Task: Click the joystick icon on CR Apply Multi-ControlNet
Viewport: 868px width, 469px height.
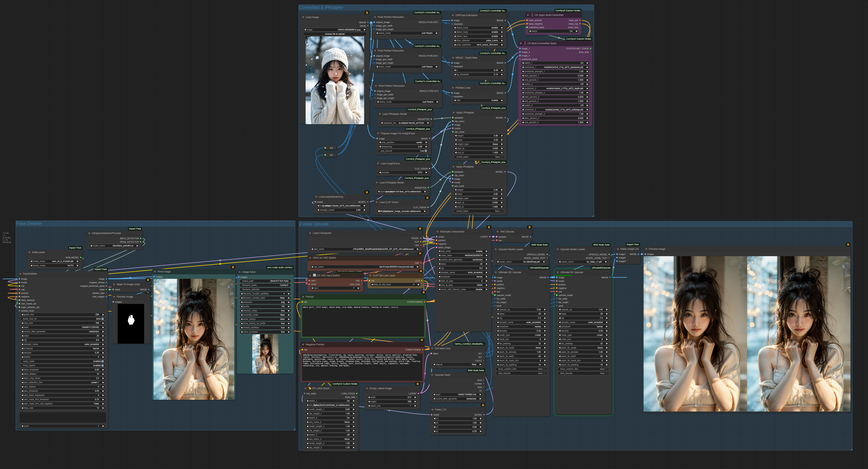Action: pos(532,15)
